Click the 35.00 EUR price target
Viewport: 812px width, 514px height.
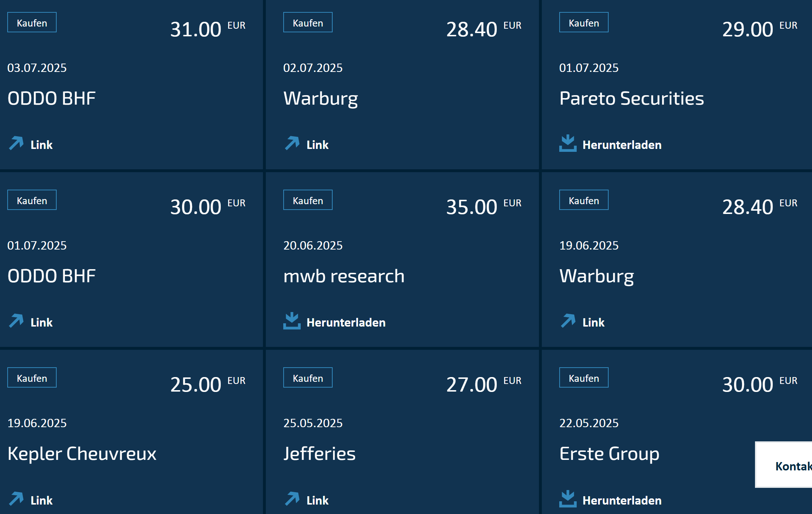[x=484, y=207]
